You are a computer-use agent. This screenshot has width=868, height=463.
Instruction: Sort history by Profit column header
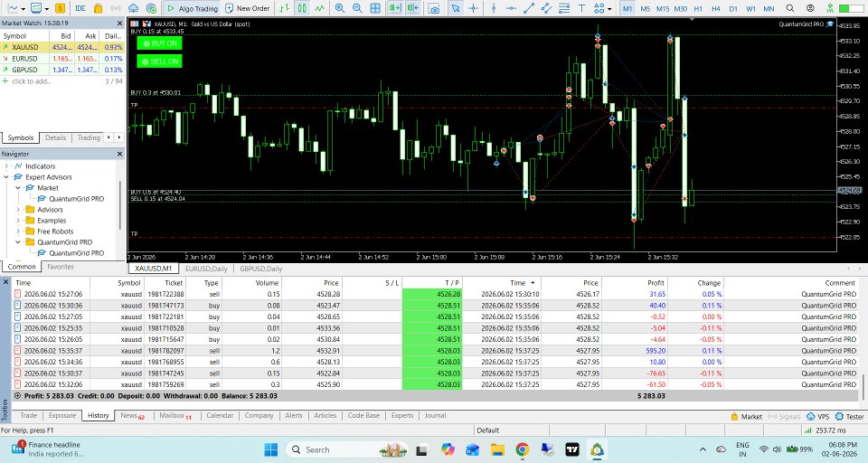point(656,283)
